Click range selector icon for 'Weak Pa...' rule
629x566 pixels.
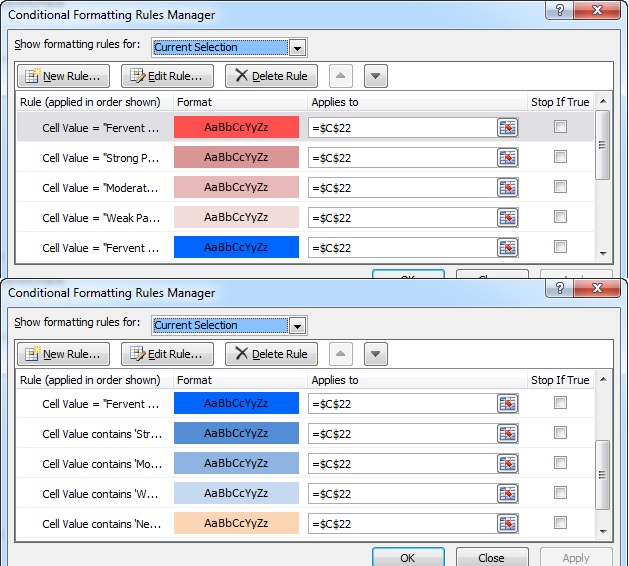pyautogui.click(x=508, y=218)
